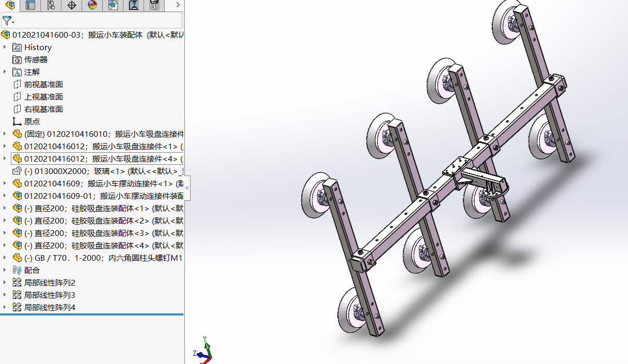628x364 pixels.
Task: Select the 013000X2000 玻璃<1> part
Action: click(x=104, y=171)
